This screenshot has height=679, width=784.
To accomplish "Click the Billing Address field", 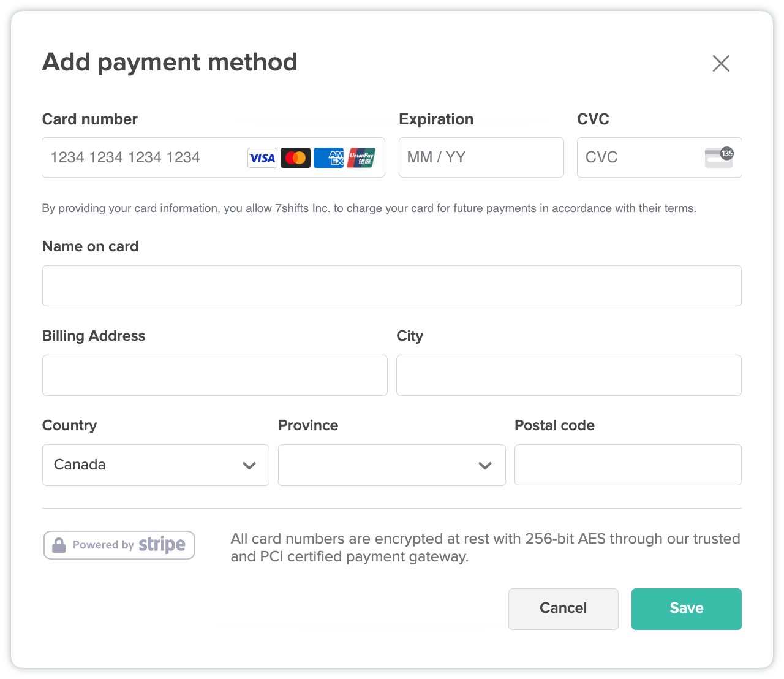I will click(x=214, y=375).
